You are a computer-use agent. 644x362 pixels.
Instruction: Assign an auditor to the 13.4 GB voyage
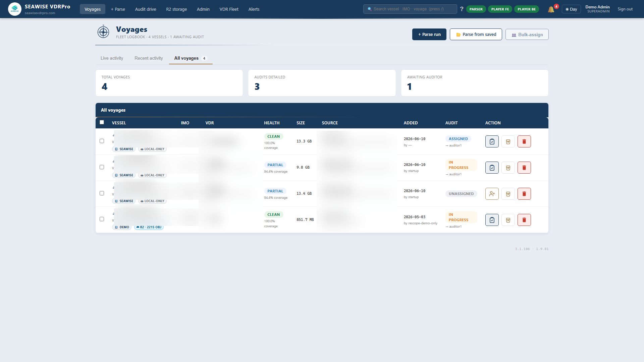492,194
